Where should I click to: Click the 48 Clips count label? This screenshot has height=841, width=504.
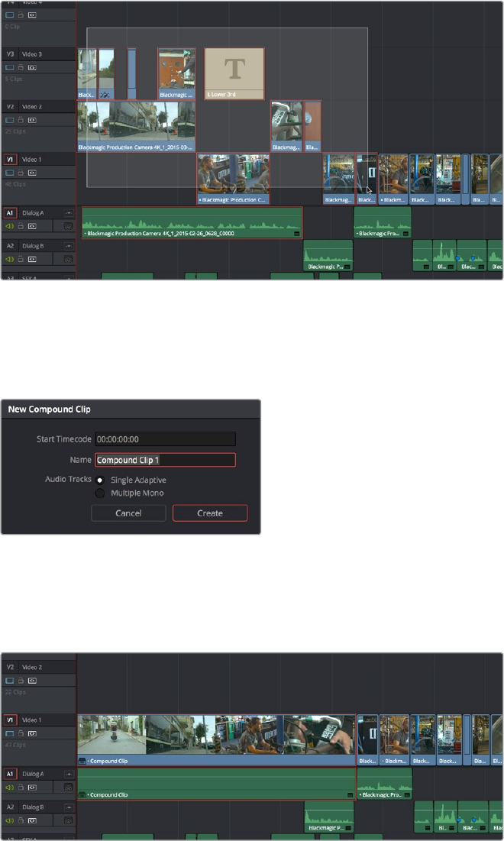(x=15, y=184)
